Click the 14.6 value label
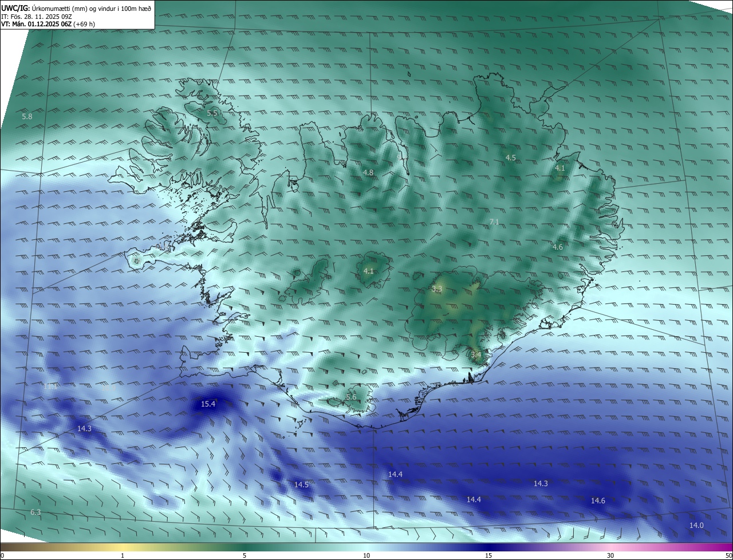Viewport: 733px width, 560px height. point(598,501)
